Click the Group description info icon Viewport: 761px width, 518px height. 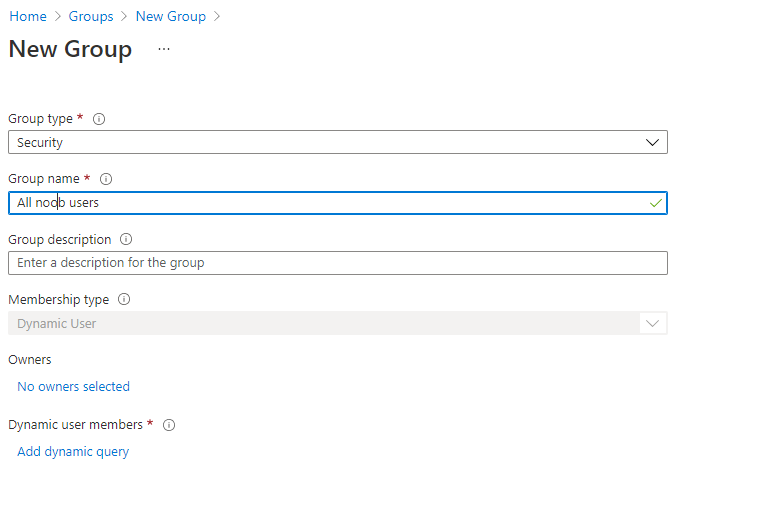tap(126, 239)
